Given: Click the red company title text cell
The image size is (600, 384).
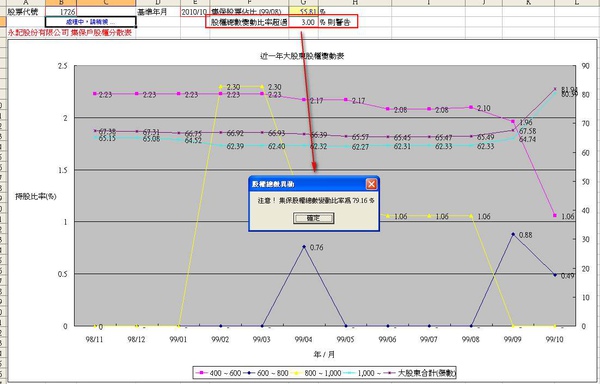Looking at the screenshot, I should (x=70, y=33).
